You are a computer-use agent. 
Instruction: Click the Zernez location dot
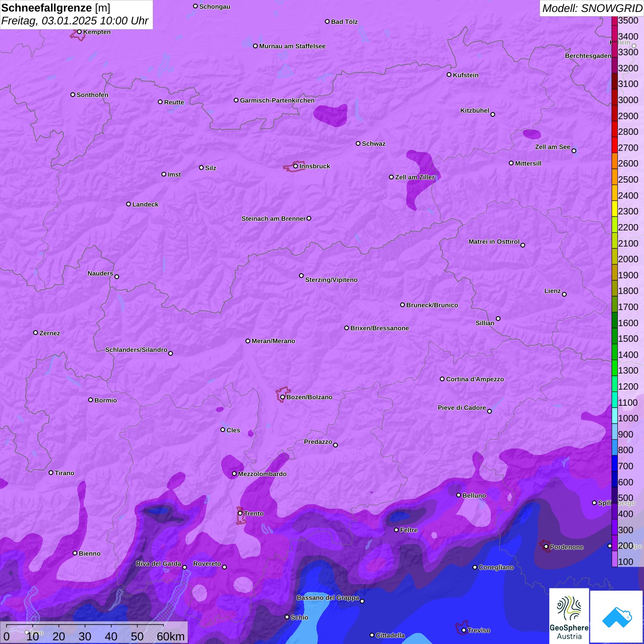pyautogui.click(x=36, y=333)
